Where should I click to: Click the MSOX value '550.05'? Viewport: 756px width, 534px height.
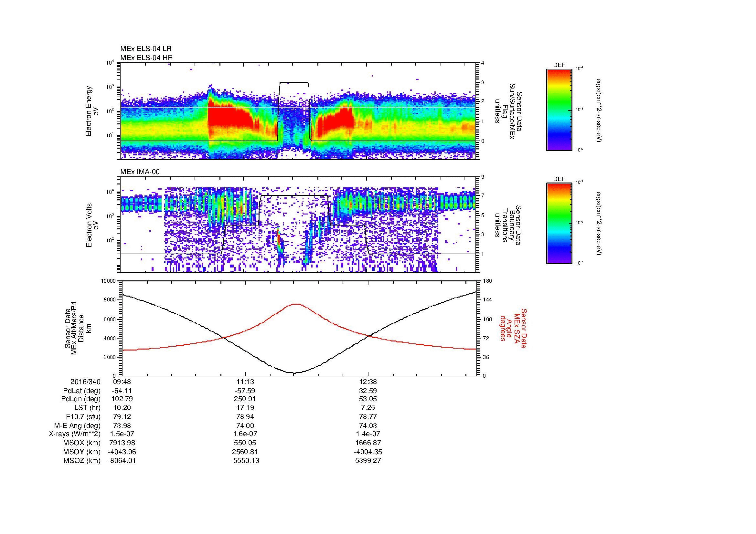[245, 443]
